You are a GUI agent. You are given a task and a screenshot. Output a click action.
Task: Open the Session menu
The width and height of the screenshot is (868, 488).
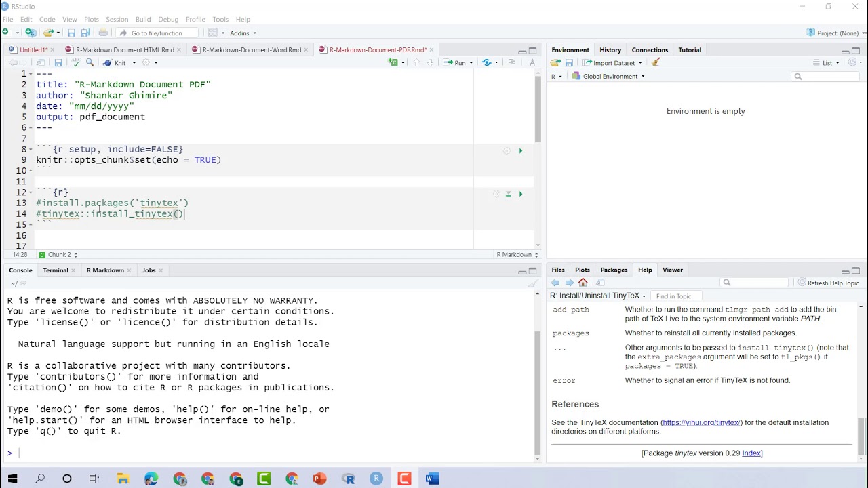click(117, 19)
